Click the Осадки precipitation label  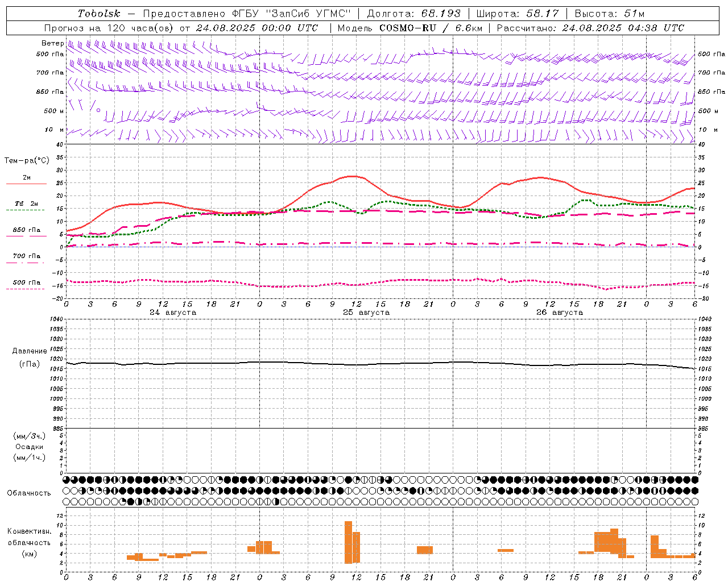click(x=30, y=447)
